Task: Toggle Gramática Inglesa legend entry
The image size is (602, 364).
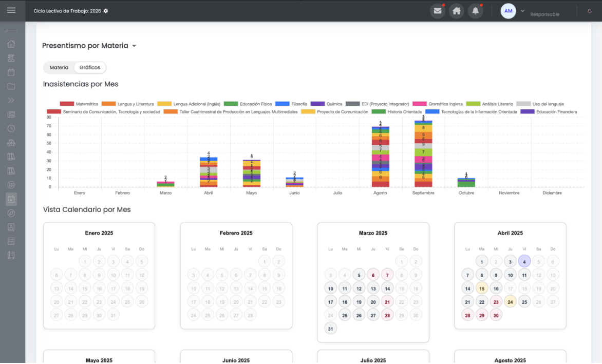Action: [438, 104]
